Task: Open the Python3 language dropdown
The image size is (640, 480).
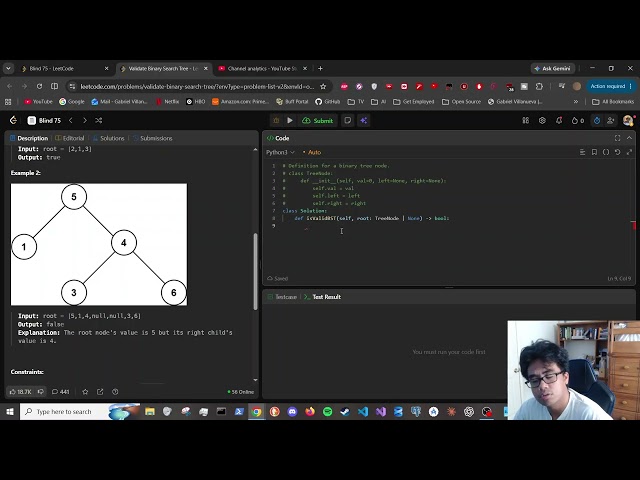Action: (x=280, y=152)
